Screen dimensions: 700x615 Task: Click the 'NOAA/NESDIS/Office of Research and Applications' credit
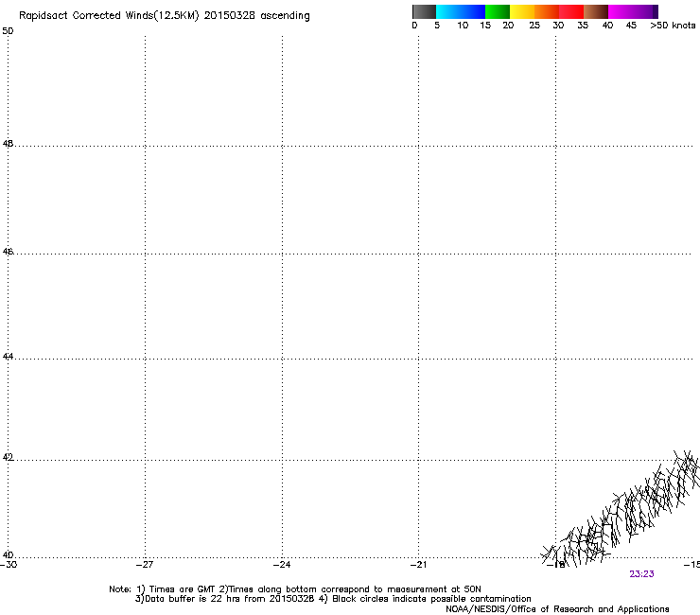click(x=557, y=609)
